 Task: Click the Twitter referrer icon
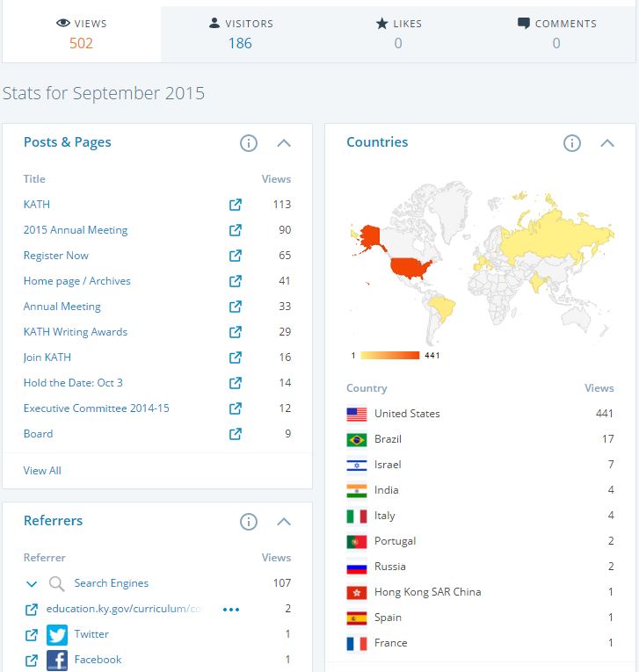tap(57, 634)
